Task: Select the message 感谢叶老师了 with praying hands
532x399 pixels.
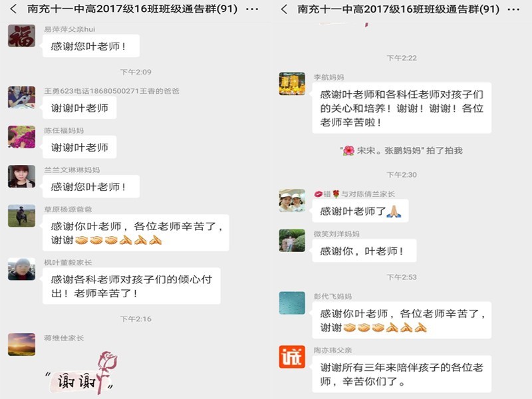Action: [360, 211]
